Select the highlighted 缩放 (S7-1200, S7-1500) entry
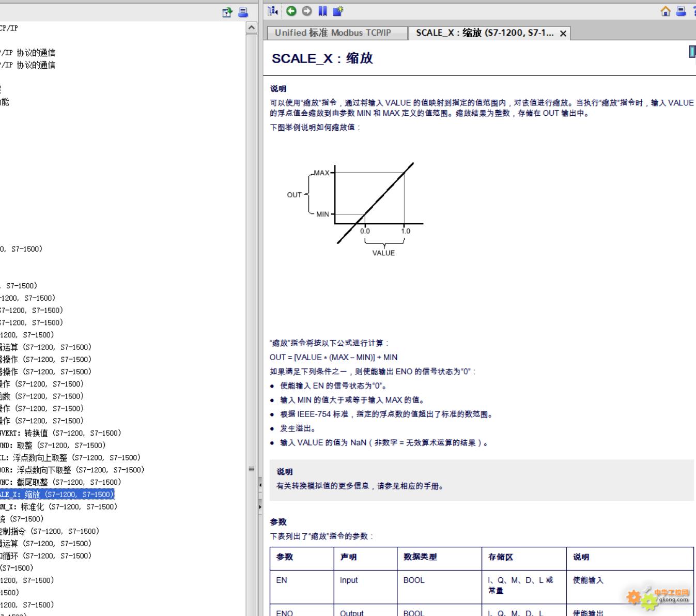The image size is (696, 616). 56,495
